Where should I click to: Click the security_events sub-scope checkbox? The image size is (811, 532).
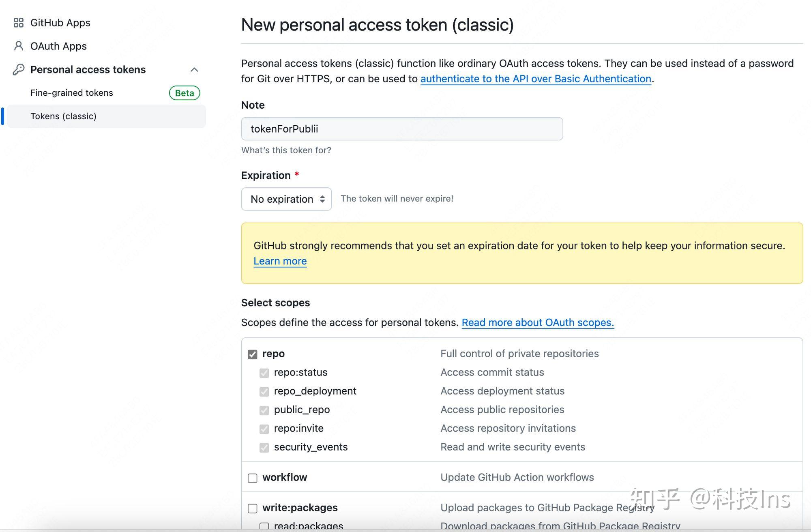[x=265, y=447]
